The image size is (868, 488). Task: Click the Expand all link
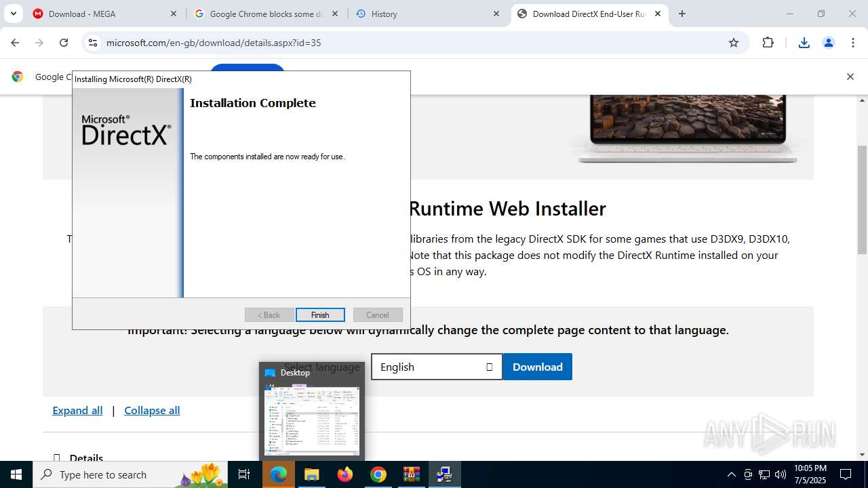point(77,410)
